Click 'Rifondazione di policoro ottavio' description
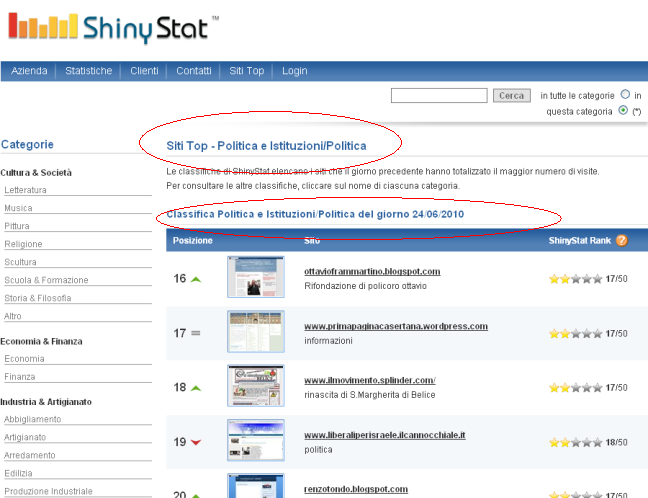This screenshot has height=498, width=648. tap(365, 286)
